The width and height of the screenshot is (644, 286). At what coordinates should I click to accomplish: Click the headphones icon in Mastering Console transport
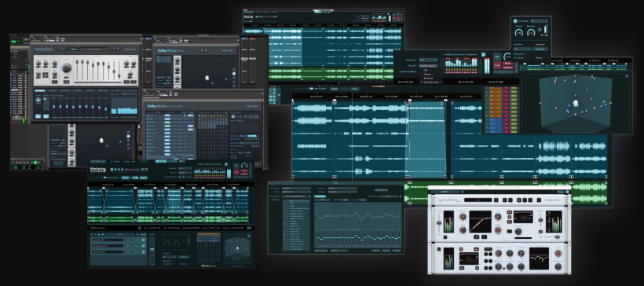click(x=147, y=169)
